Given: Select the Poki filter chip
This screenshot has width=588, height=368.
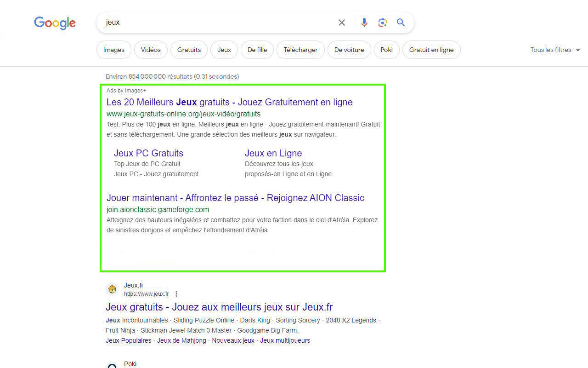Looking at the screenshot, I should pos(387,50).
